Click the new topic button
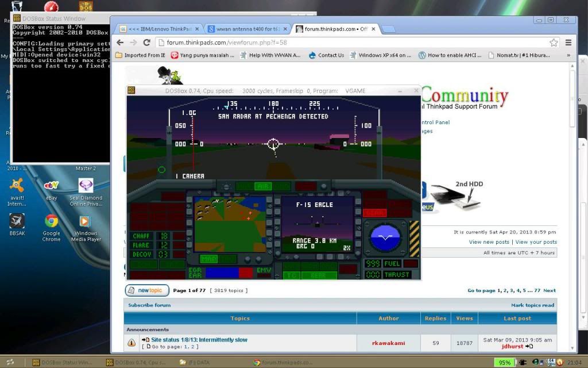Image resolution: width=588 pixels, height=368 pixels. click(x=147, y=290)
